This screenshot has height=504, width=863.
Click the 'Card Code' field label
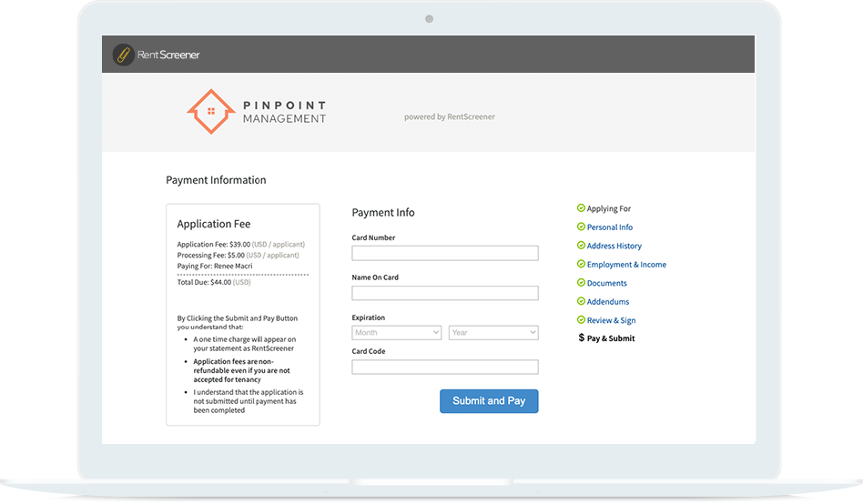[x=368, y=351]
